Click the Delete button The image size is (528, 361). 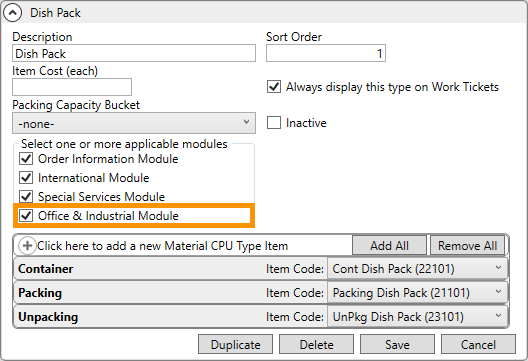(x=317, y=344)
